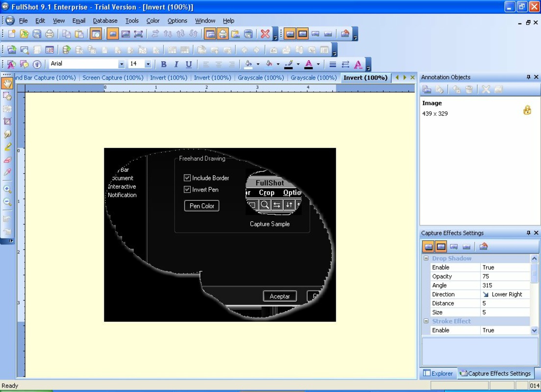Screen dimensions: 541x392
Task: Collapse the Drop Shadow section
Action: coord(426,258)
